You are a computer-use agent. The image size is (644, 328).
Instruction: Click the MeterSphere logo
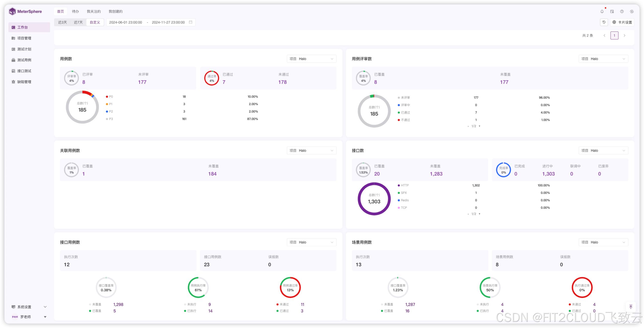tap(25, 11)
